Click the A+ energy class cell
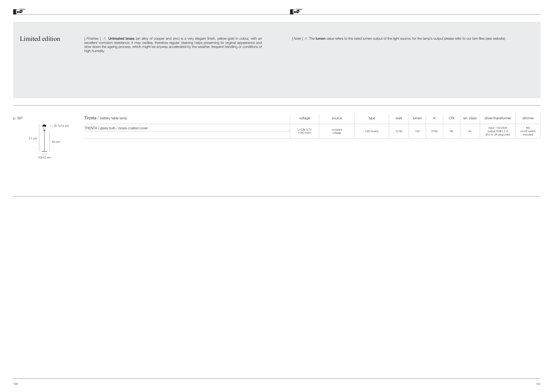Screen dimensions: 554x392 tap(470, 131)
